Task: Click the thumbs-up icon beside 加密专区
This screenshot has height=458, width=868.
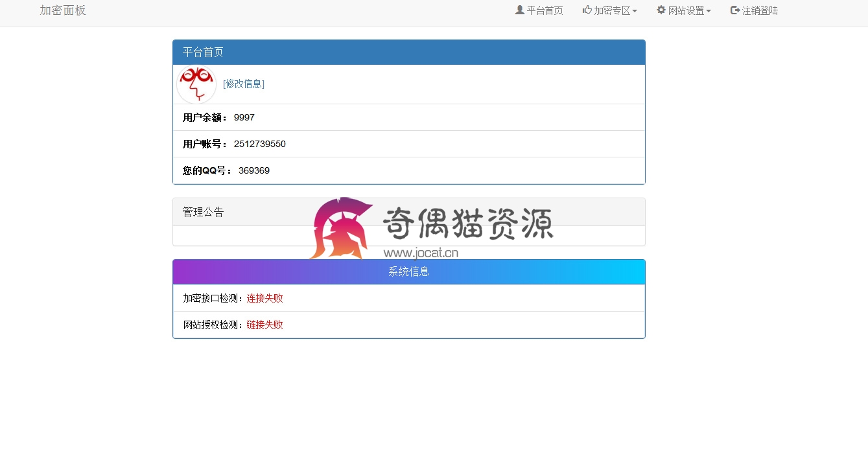Action: [587, 10]
